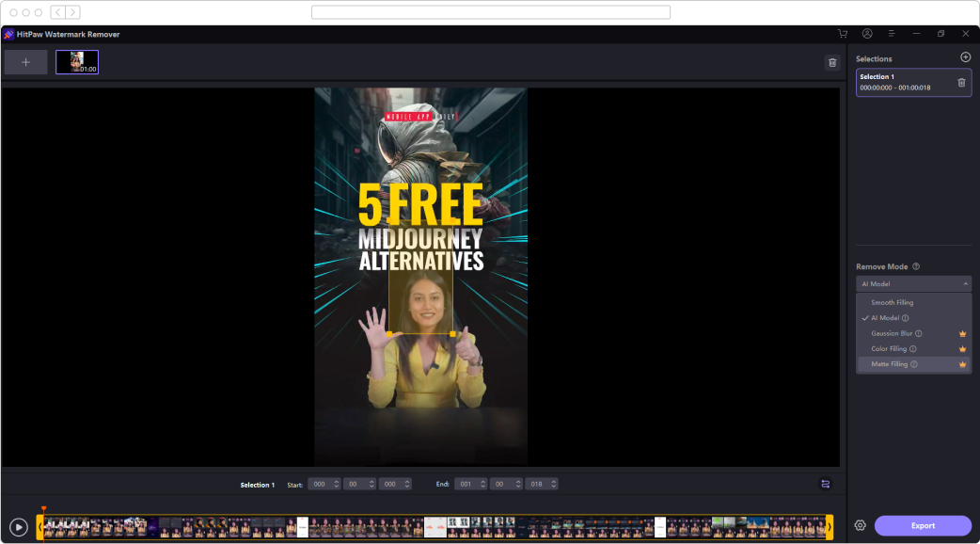Image resolution: width=980 pixels, height=544 pixels.
Task: Click the trash icon above the media list
Action: coord(831,61)
